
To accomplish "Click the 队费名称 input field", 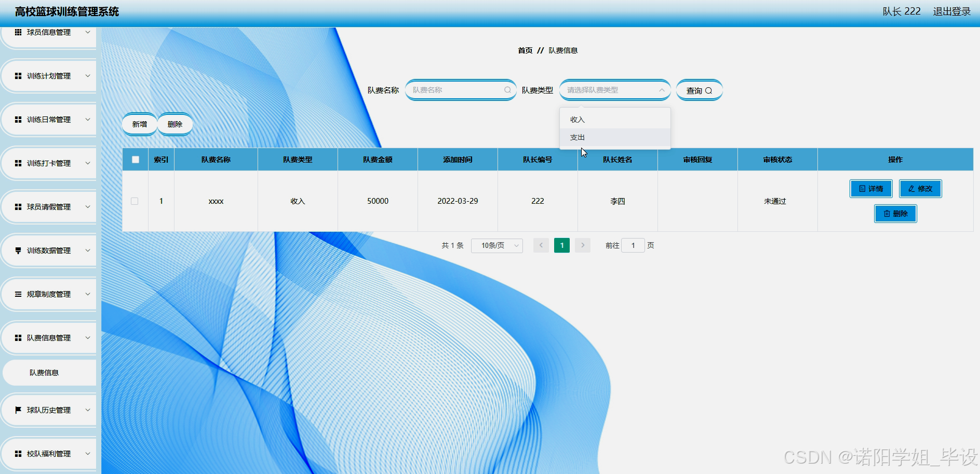I will tap(460, 90).
